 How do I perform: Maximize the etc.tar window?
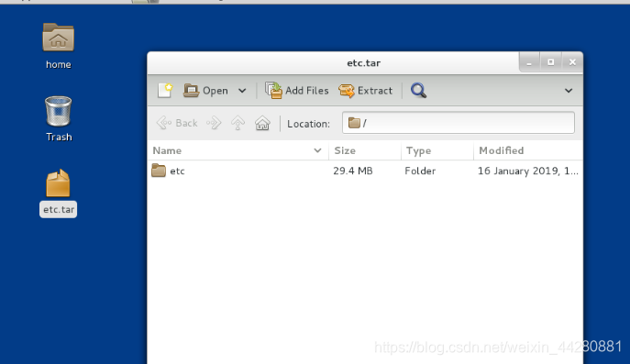click(x=551, y=62)
